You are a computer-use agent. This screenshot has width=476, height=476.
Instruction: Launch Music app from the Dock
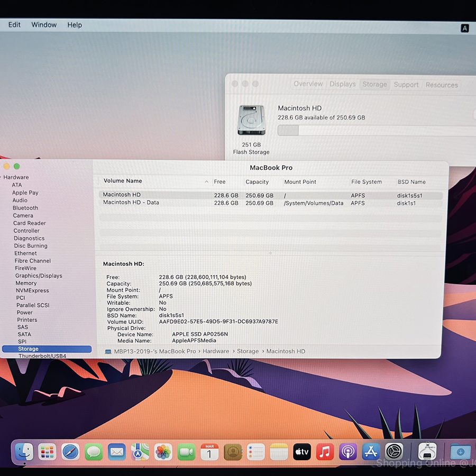click(x=325, y=452)
